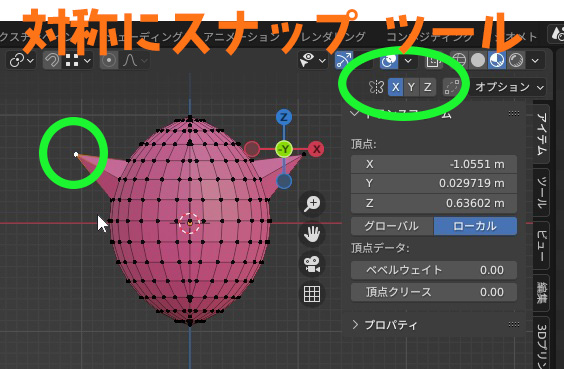Viewport: 564px width, 369px height.
Task: Open the ビュー sidebar tab
Action: pyautogui.click(x=541, y=246)
